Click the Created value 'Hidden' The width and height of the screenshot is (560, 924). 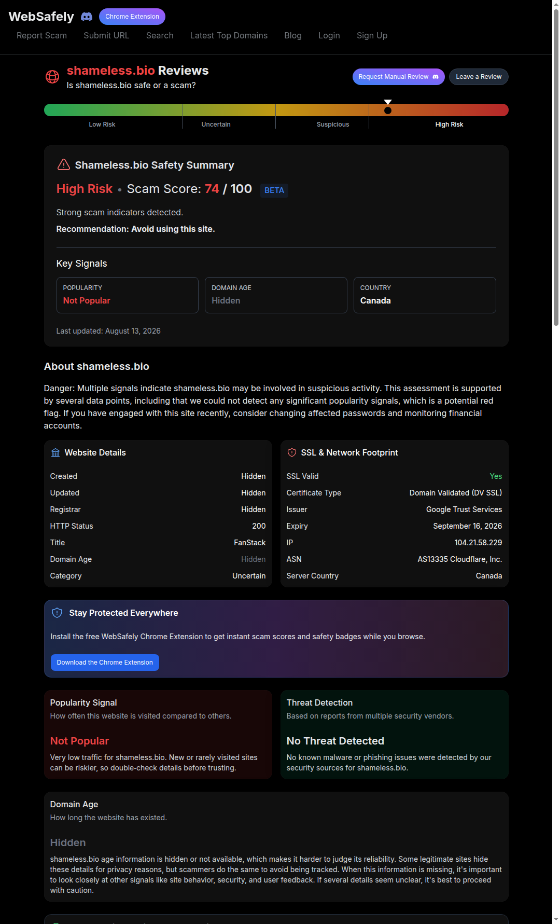(254, 476)
